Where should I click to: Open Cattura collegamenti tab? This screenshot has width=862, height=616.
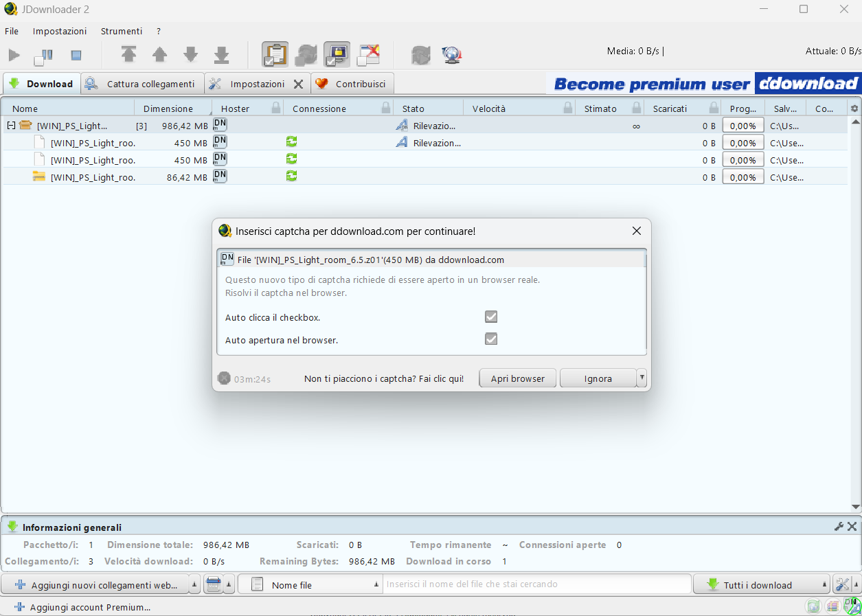coord(142,84)
